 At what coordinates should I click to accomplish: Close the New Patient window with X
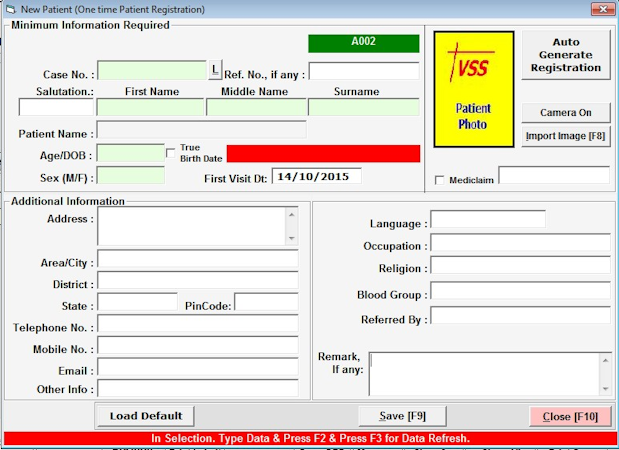[x=603, y=9]
